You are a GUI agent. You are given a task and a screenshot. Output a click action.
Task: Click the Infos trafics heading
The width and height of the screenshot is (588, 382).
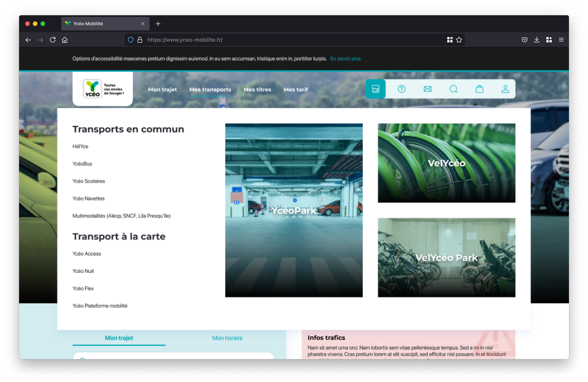tap(326, 338)
